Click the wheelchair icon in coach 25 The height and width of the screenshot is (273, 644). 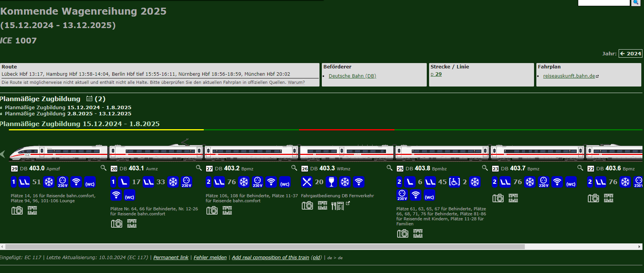coord(454,182)
